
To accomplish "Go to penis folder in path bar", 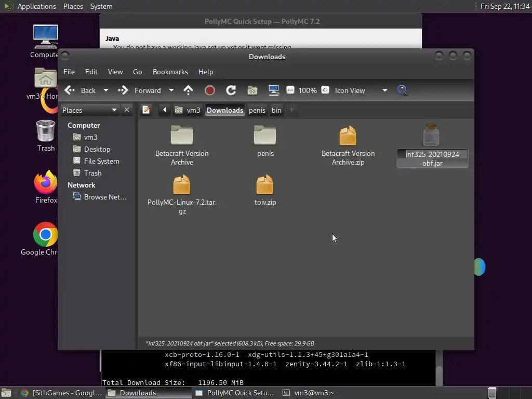I will click(257, 110).
